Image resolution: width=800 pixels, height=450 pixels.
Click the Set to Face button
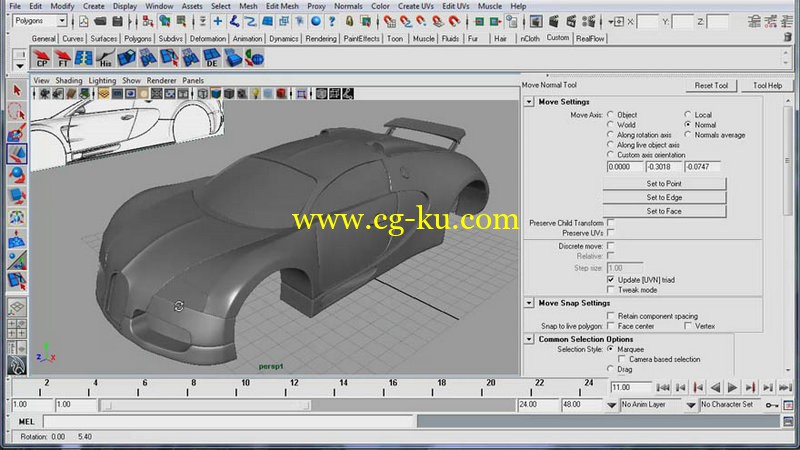[x=664, y=211]
